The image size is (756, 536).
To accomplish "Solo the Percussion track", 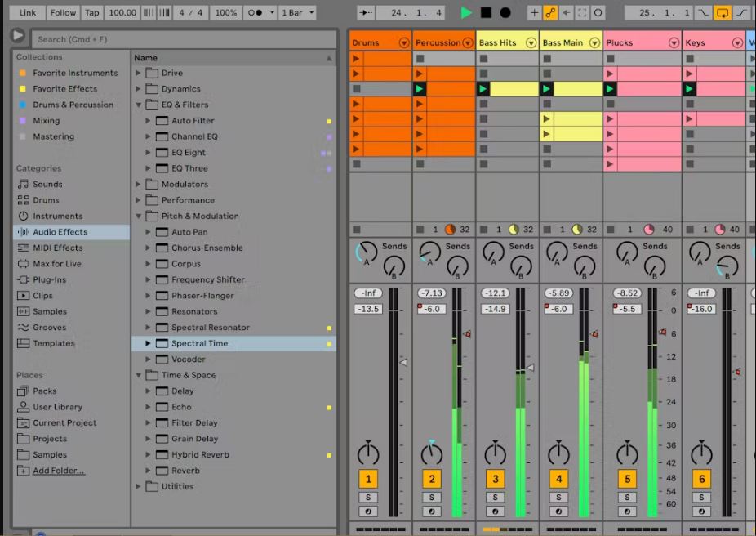I will coord(431,497).
